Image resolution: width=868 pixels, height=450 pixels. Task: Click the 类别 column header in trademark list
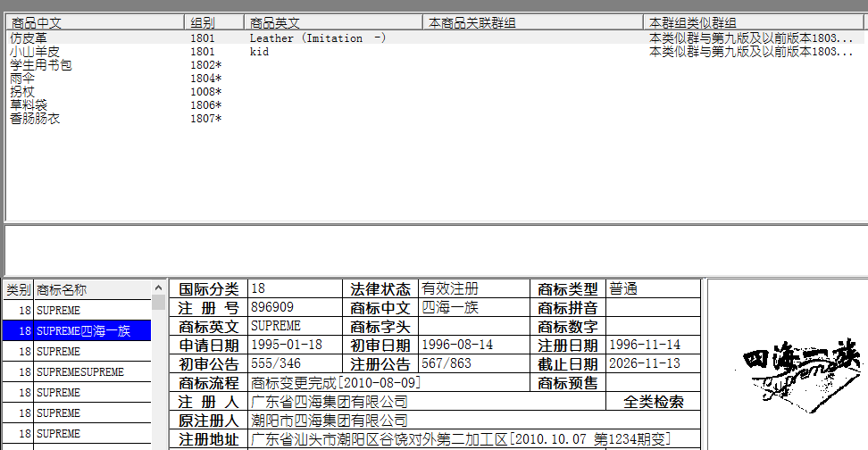point(18,289)
